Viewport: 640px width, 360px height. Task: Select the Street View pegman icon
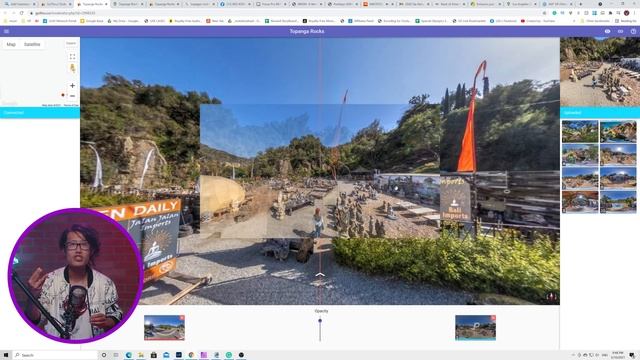[x=73, y=68]
